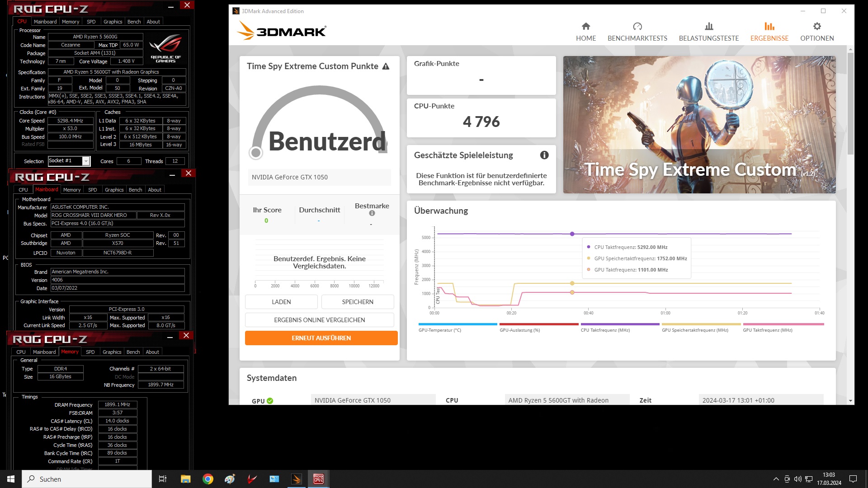
Task: Toggle the GPU Speichertaktfrequenz (MHz) legend series
Action: tap(701, 328)
